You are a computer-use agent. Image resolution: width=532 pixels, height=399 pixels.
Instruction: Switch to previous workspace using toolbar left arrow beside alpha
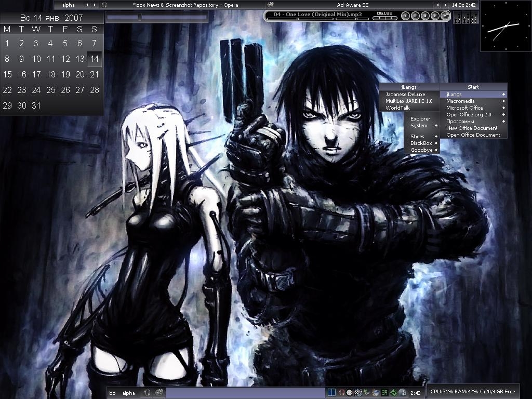click(87, 5)
